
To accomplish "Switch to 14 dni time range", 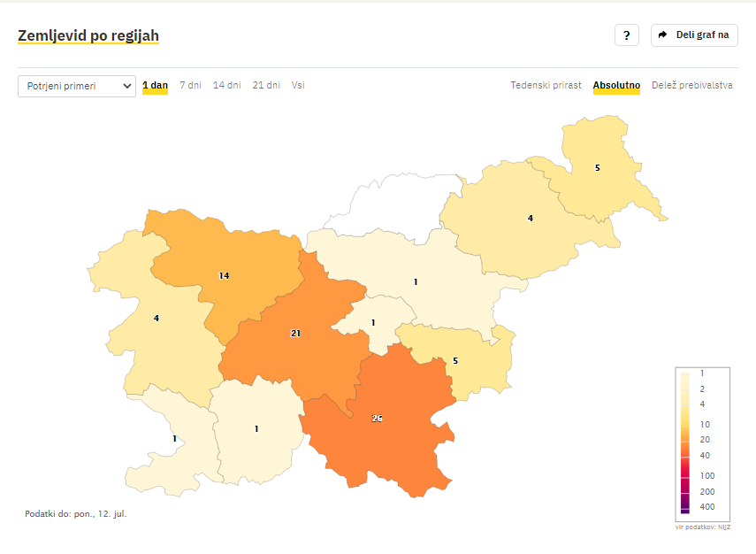I will pos(226,86).
